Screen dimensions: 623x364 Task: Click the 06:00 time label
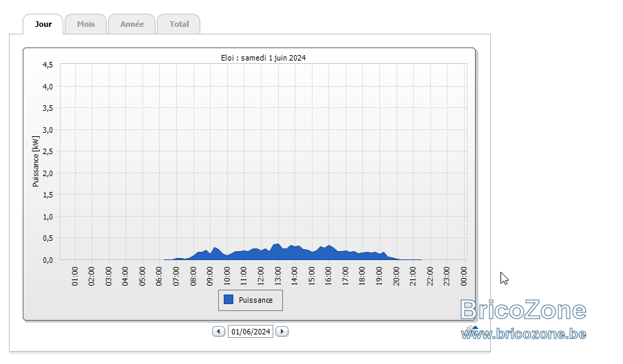(159, 277)
